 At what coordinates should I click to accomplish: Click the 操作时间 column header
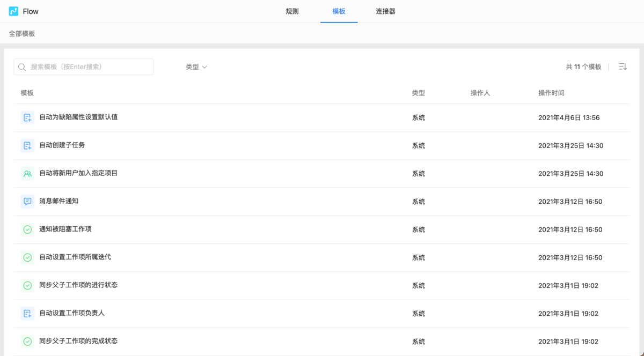pos(551,93)
